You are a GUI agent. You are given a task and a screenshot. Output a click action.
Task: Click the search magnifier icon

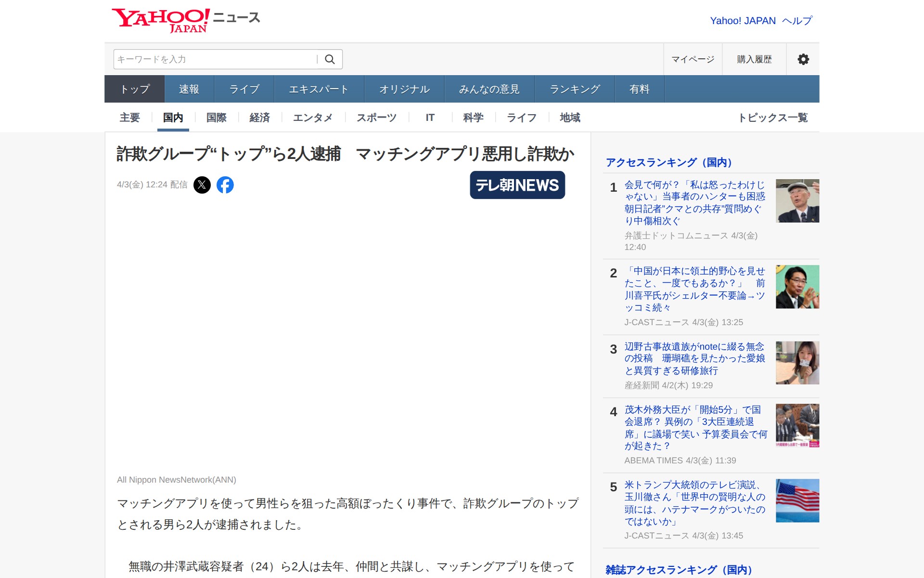(x=330, y=59)
